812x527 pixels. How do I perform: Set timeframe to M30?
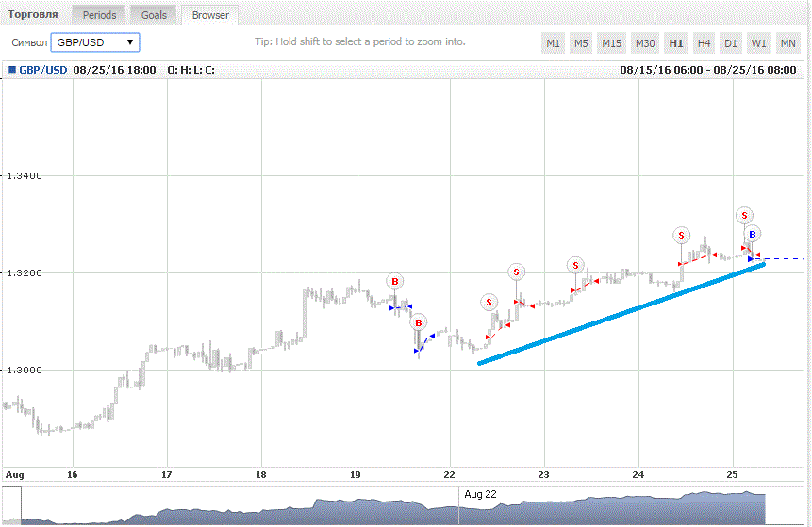[x=645, y=43]
